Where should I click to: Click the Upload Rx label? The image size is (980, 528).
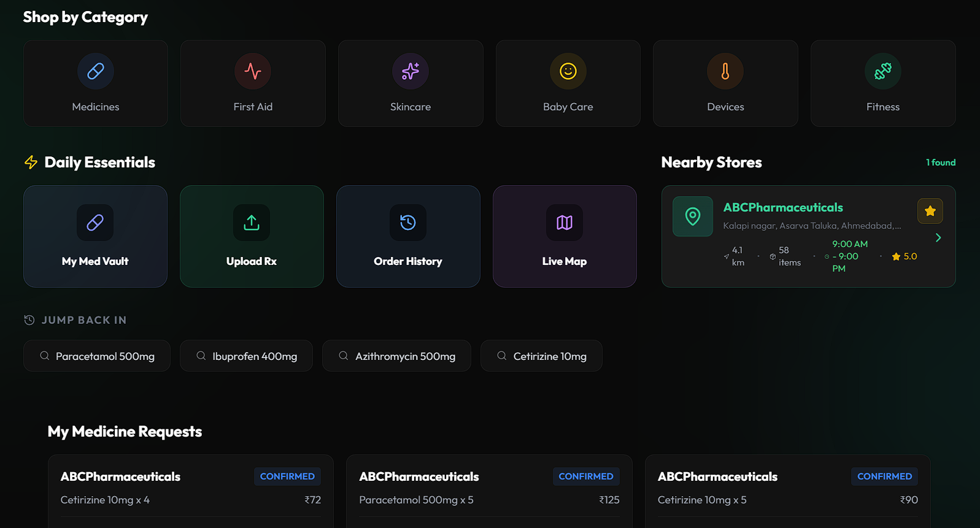(252, 261)
